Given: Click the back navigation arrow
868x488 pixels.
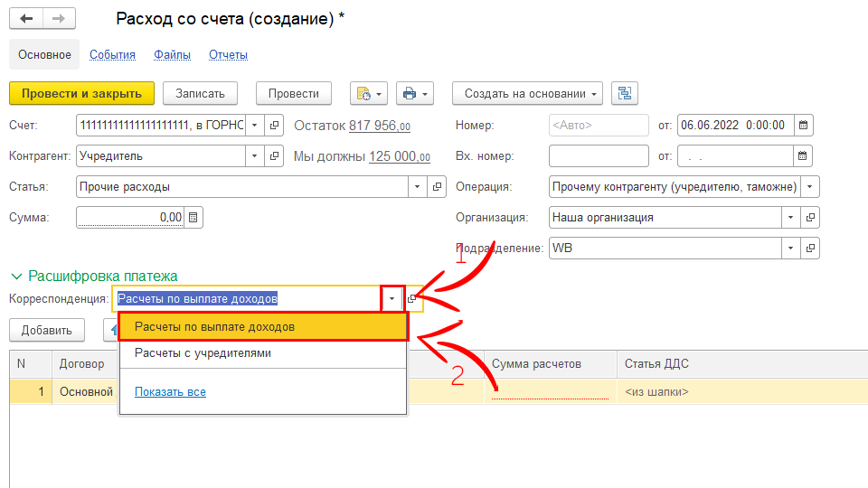Looking at the screenshot, I should coord(26,19).
